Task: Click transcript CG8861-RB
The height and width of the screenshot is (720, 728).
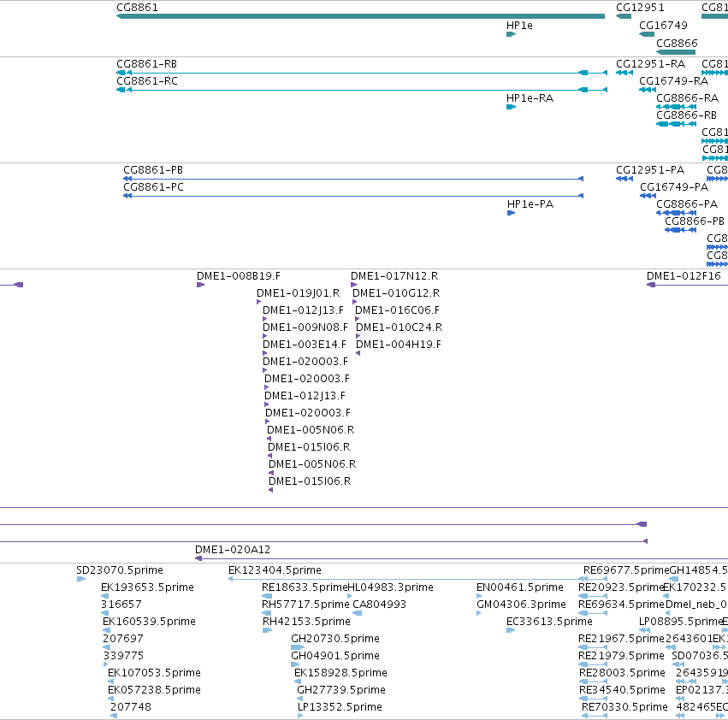Action: tap(146, 63)
